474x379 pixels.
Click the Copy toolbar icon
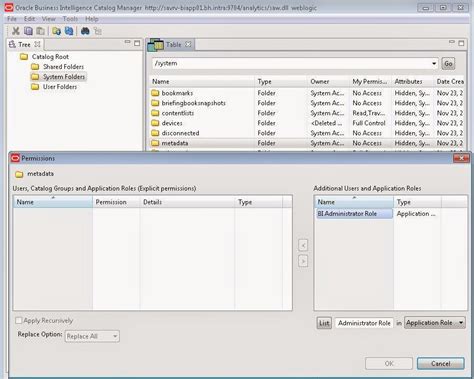(28, 31)
